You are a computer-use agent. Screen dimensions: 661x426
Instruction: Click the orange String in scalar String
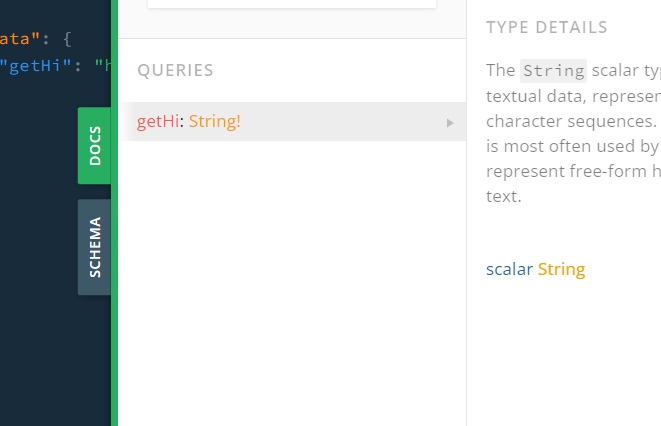(562, 269)
